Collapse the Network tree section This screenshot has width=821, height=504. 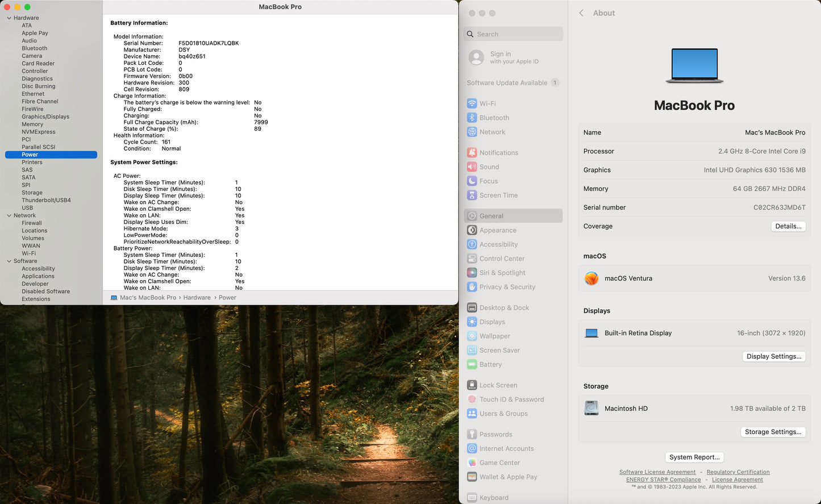click(9, 215)
